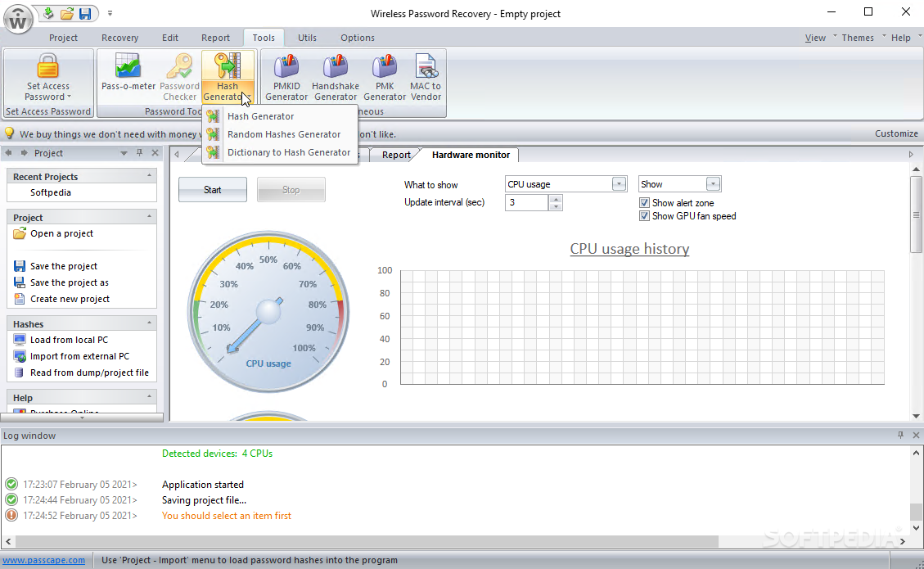Click the Import from external PC icon

click(20, 356)
